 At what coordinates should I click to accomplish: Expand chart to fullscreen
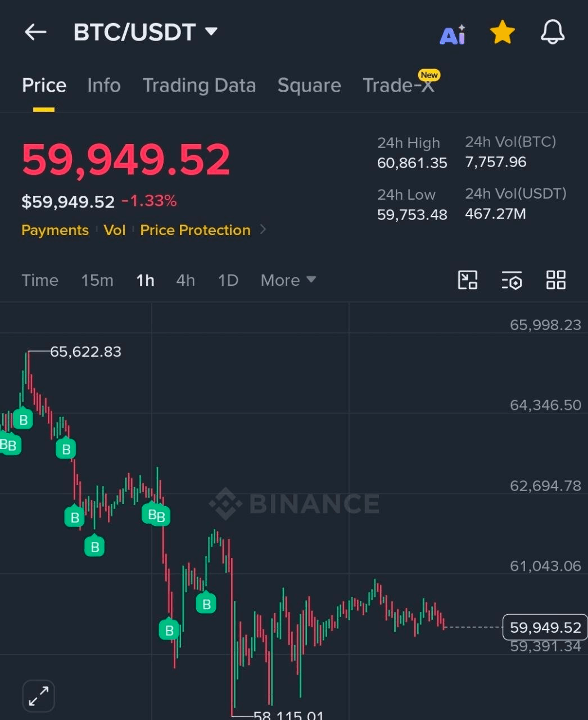39,696
